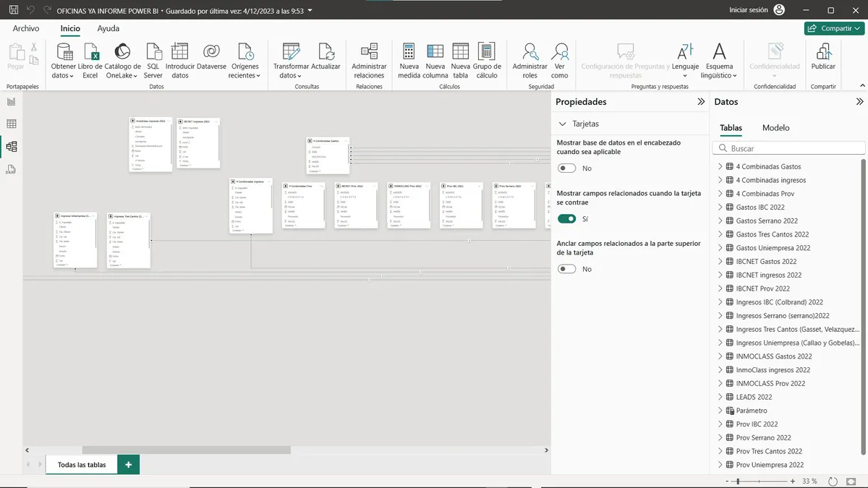Open Administrar relaciones dialog
868x488 pixels.
(369, 61)
